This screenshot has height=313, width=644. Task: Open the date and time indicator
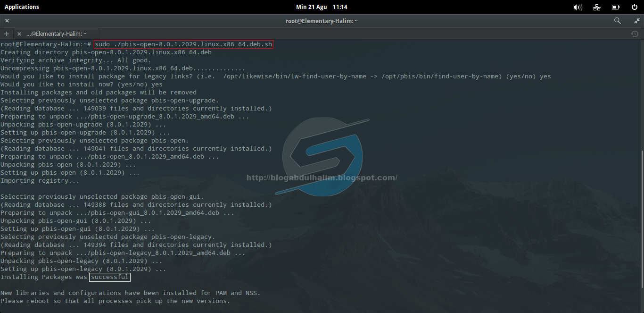(322, 7)
